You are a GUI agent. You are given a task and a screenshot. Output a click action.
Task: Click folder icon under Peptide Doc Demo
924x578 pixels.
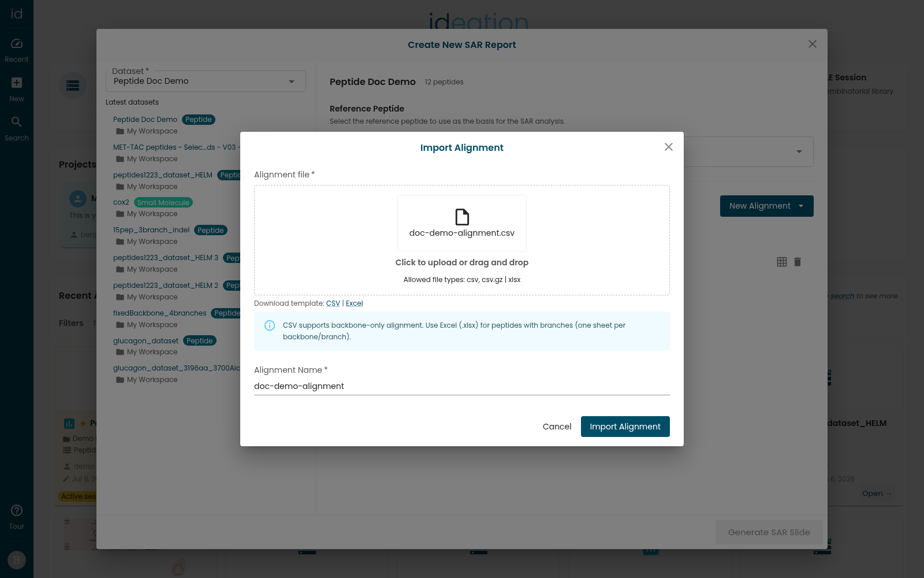pos(120,131)
